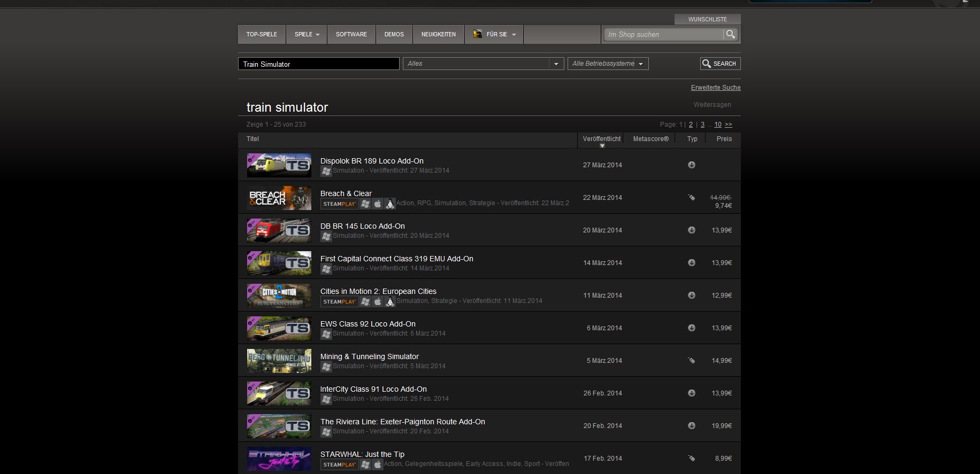Click the SteamPlay badge under Cities in Motion 2
Viewport: 980px width, 474px height.
coord(340,302)
